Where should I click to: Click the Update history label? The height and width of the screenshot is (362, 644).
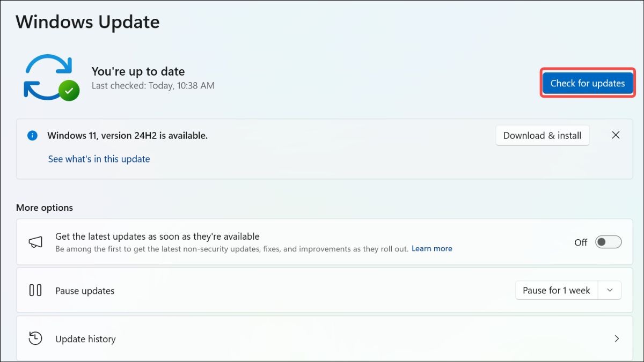[85, 339]
